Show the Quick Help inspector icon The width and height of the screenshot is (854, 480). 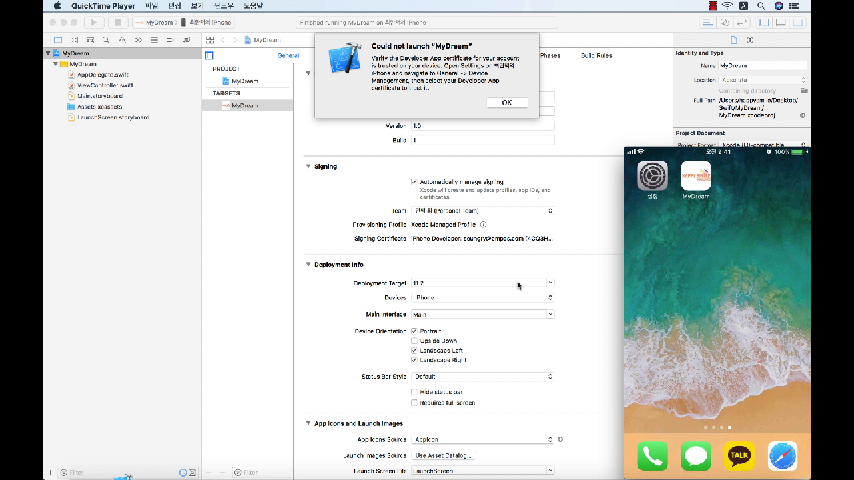[750, 40]
